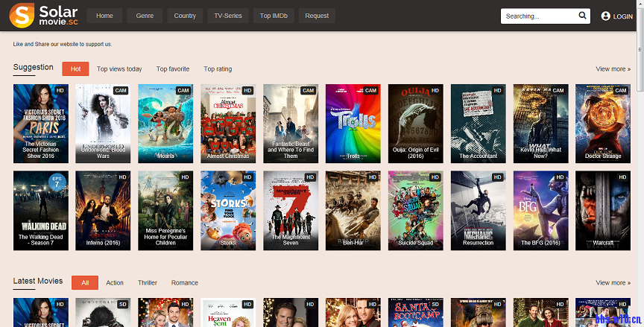
Task: Click CAM badge on Moana poster
Action: tap(183, 91)
